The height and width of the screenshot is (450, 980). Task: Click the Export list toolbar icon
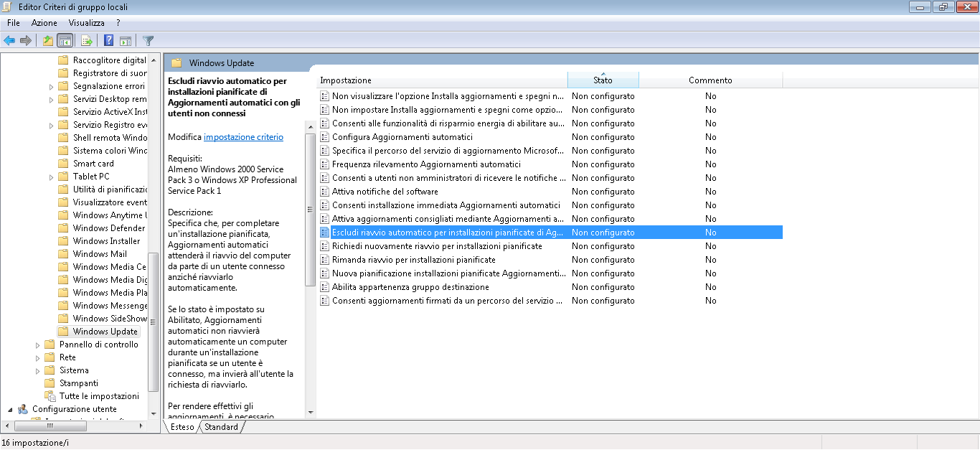click(x=87, y=40)
